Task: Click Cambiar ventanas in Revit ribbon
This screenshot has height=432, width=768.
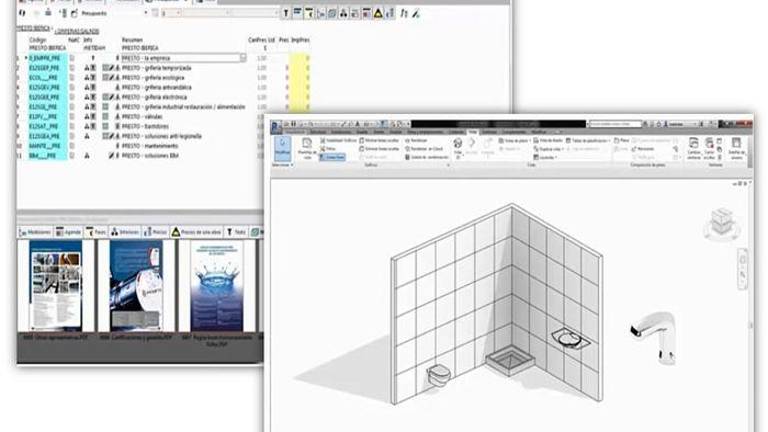Action: coord(694,148)
